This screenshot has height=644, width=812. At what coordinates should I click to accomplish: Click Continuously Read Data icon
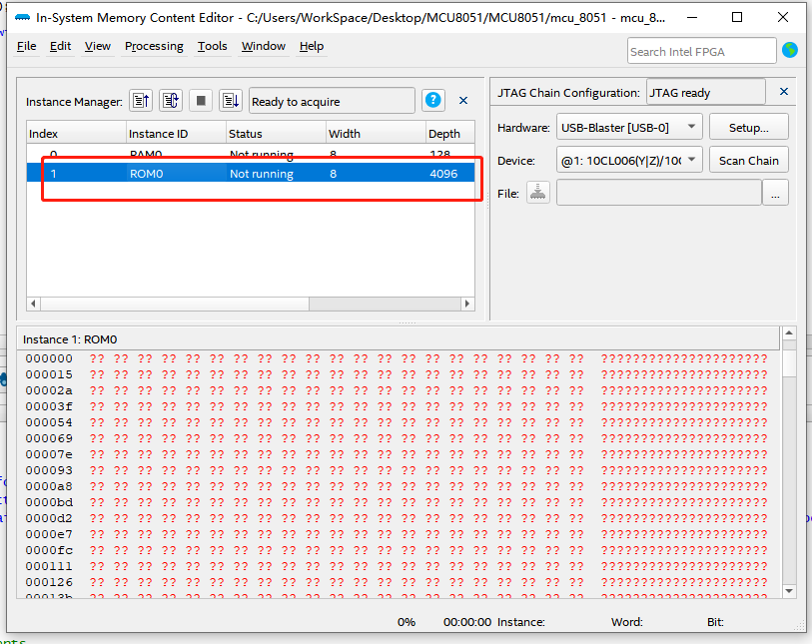point(171,101)
